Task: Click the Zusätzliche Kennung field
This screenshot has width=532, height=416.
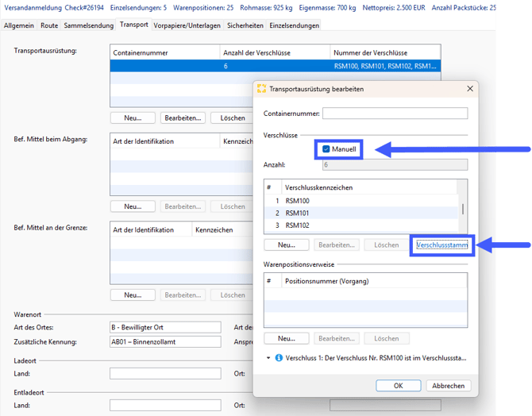Action: [165, 341]
